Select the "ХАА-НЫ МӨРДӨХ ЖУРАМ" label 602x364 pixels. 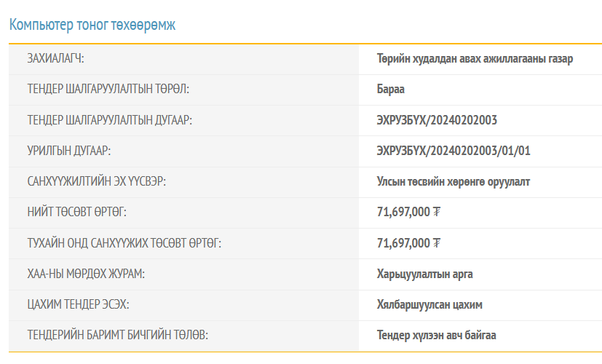86,274
